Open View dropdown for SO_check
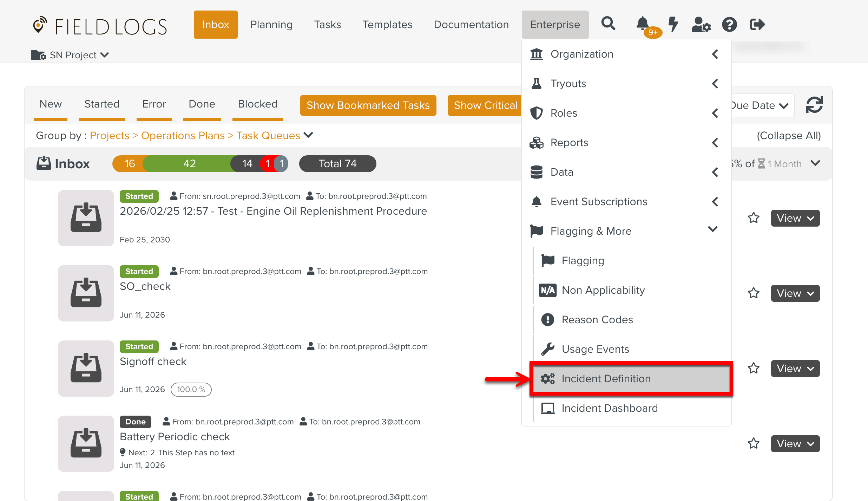Screen dimensions: 868x501 tap(795, 293)
